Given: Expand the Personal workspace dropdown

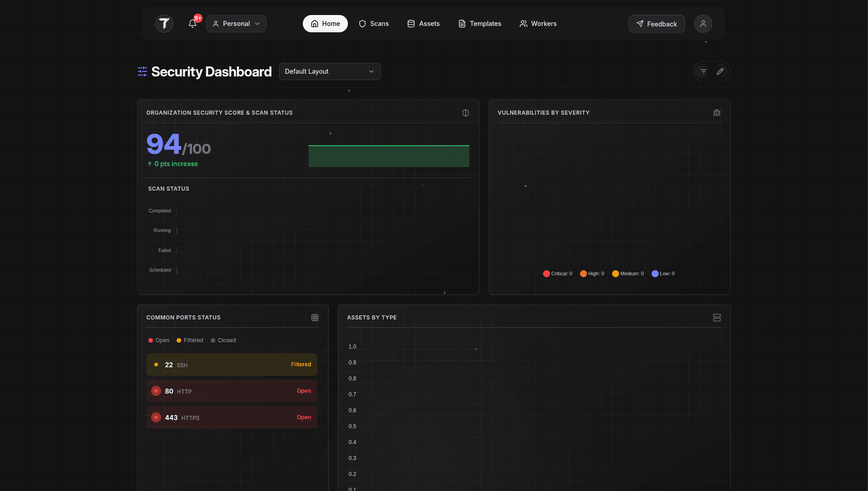Looking at the screenshot, I should click(x=236, y=24).
